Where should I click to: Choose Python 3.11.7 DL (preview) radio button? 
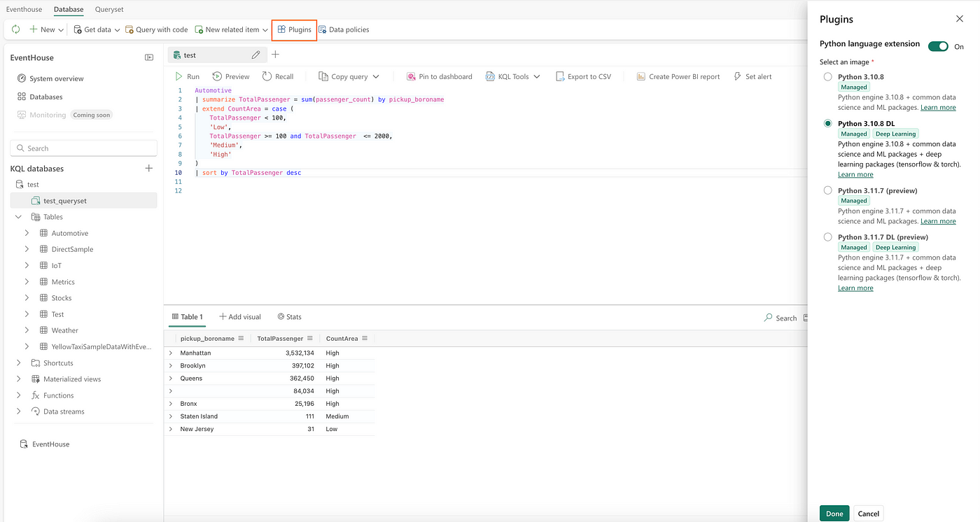(828, 237)
